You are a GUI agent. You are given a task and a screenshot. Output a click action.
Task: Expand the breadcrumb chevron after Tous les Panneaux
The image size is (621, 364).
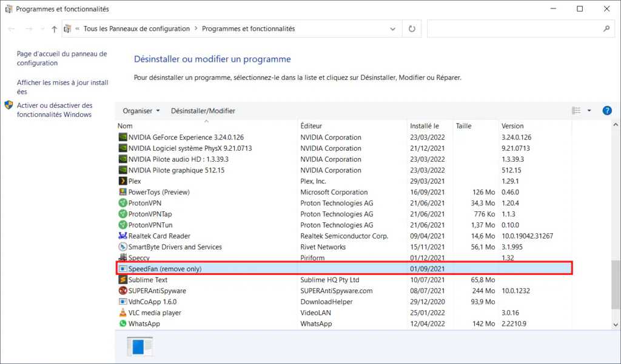(196, 28)
